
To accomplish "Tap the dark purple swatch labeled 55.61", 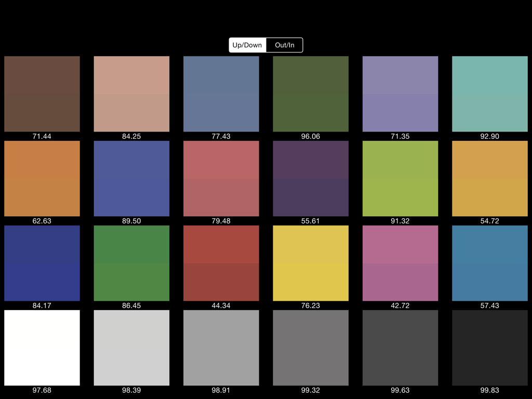I will coord(311,179).
